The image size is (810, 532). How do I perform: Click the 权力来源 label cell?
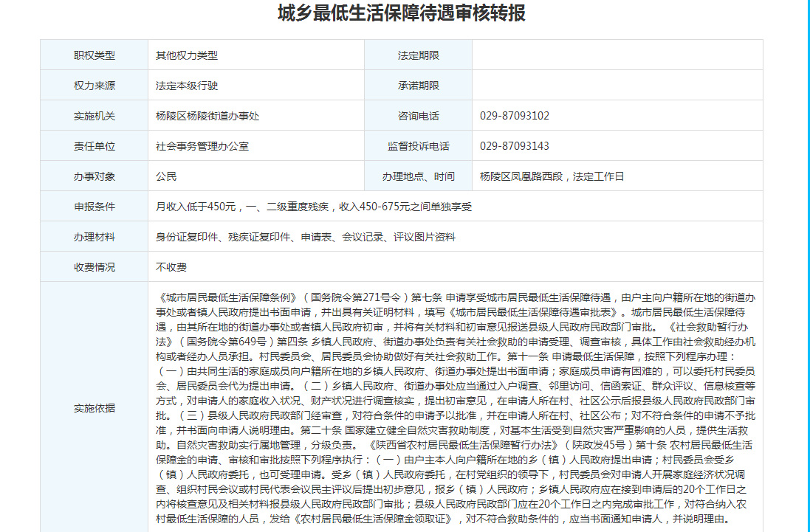click(x=95, y=86)
